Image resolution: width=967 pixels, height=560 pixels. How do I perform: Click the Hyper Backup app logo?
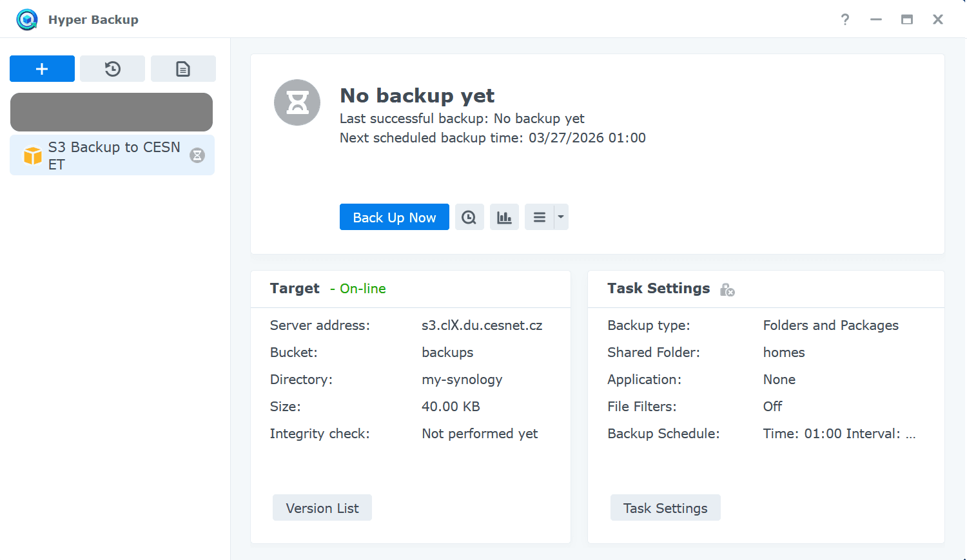pos(26,19)
